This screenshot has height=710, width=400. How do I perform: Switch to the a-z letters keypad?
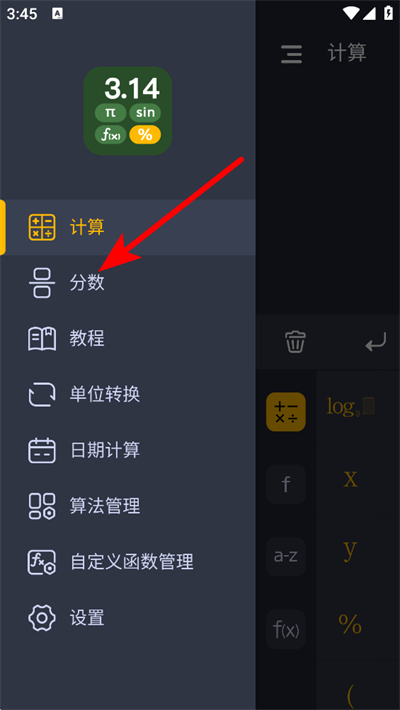pos(286,556)
